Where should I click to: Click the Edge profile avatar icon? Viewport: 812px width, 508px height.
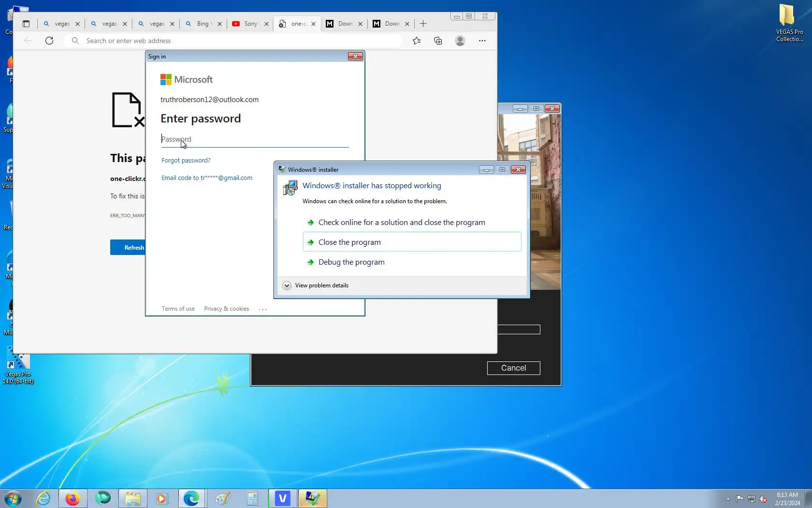click(460, 41)
